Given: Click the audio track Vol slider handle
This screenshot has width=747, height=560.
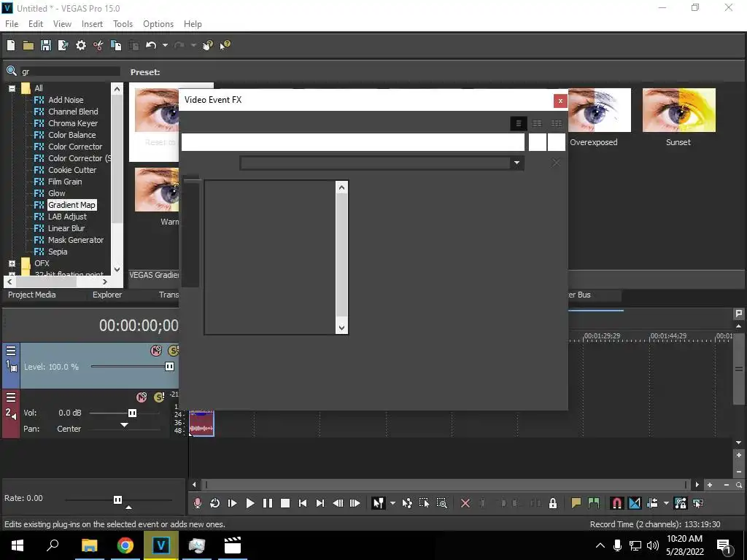Looking at the screenshot, I should [133, 413].
